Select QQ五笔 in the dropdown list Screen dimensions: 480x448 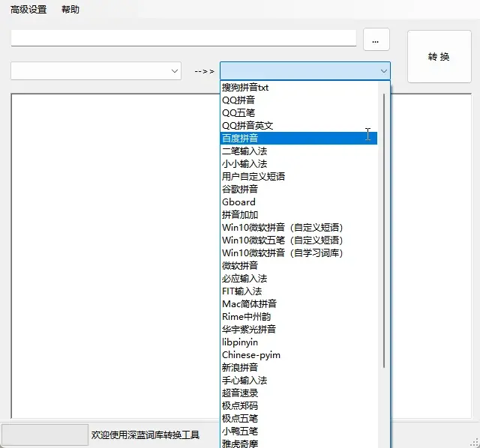(239, 113)
